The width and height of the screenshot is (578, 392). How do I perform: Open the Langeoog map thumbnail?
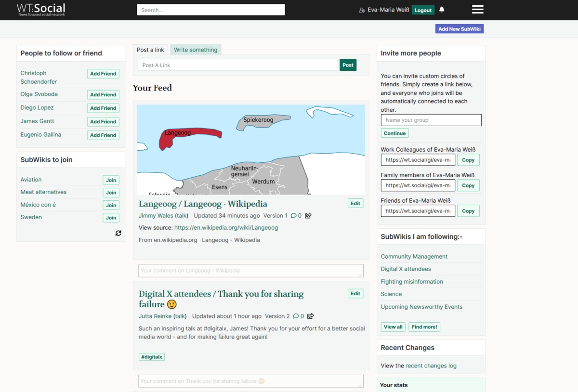tap(251, 150)
